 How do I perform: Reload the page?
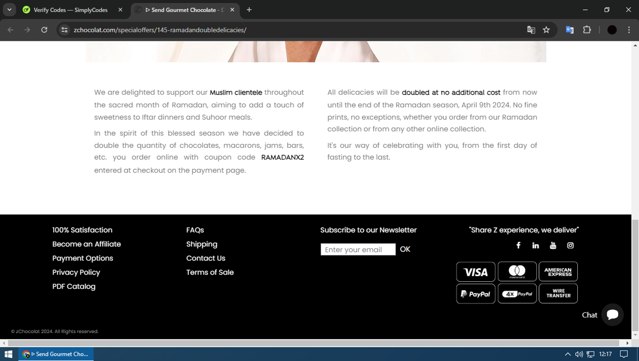44,30
